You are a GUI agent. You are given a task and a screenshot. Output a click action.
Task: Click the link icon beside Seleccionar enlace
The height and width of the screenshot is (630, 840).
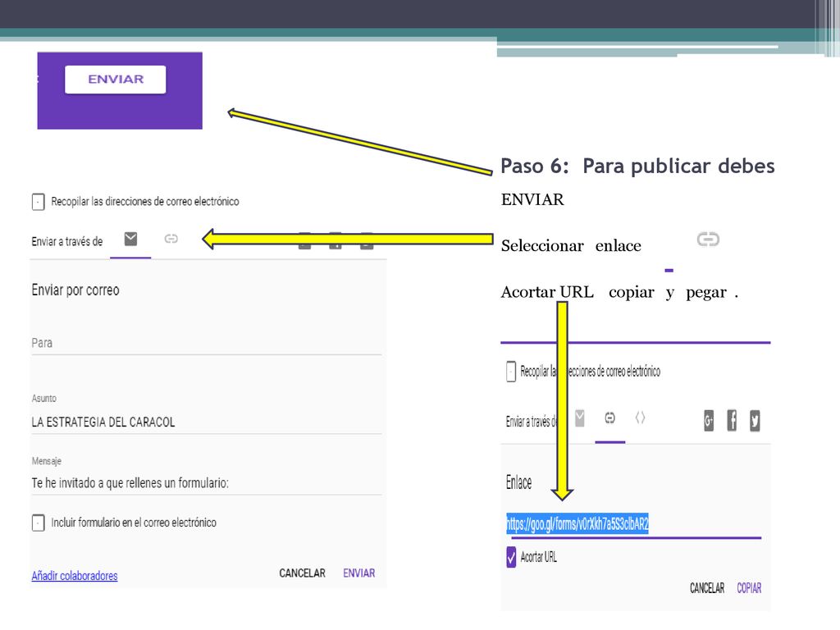tap(708, 239)
